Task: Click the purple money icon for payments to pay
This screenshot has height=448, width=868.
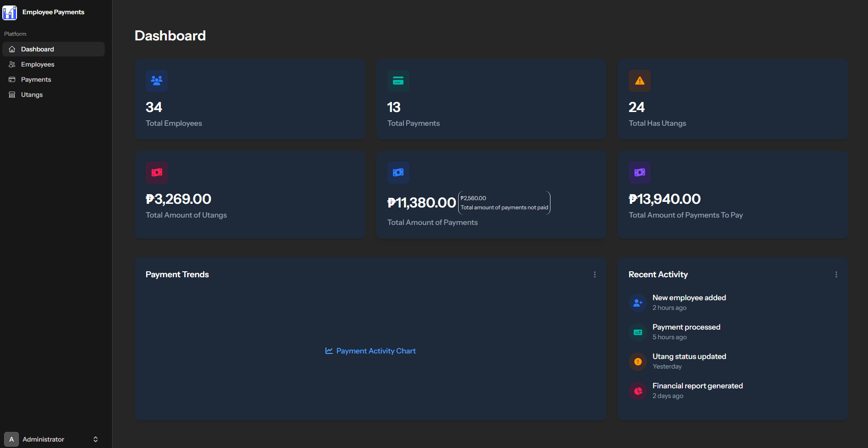Action: (639, 173)
